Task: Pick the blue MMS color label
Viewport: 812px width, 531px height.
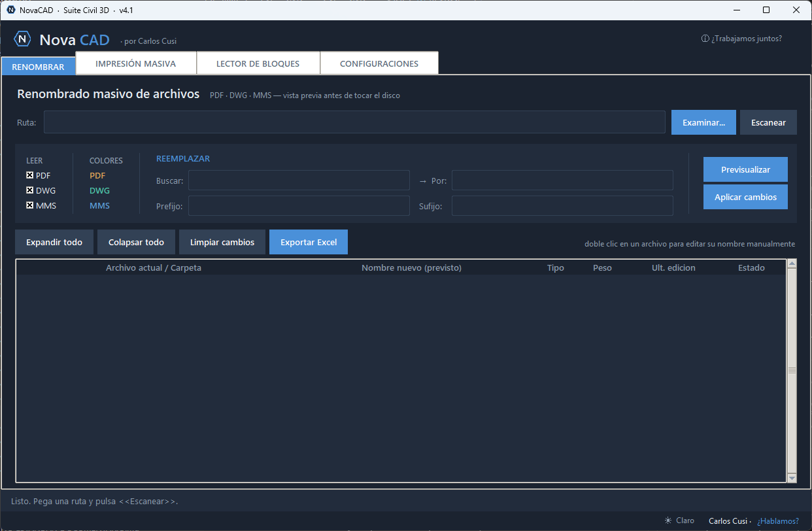Action: (99, 205)
